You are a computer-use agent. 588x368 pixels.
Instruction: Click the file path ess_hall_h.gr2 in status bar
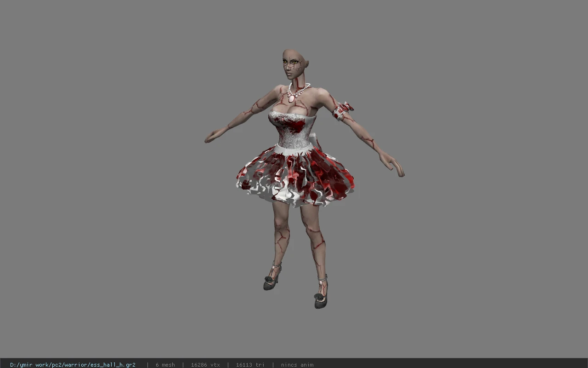coord(73,364)
